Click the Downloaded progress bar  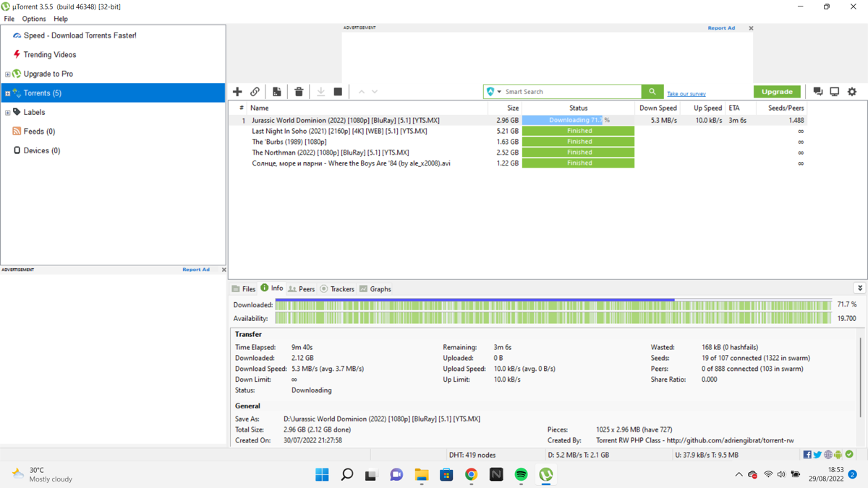click(553, 304)
